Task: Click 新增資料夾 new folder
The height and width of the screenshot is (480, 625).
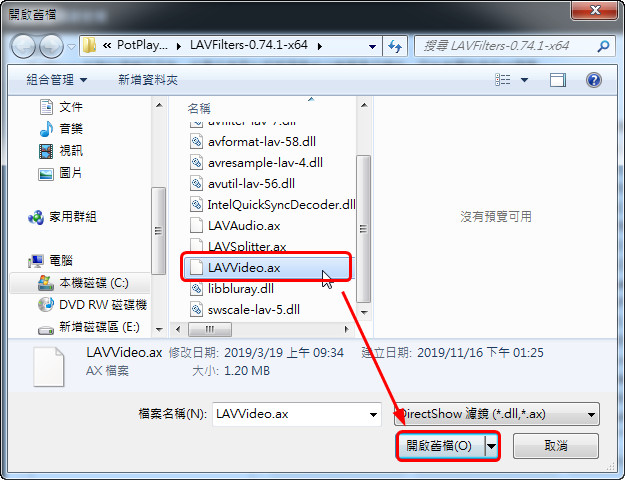Action: coord(148,80)
